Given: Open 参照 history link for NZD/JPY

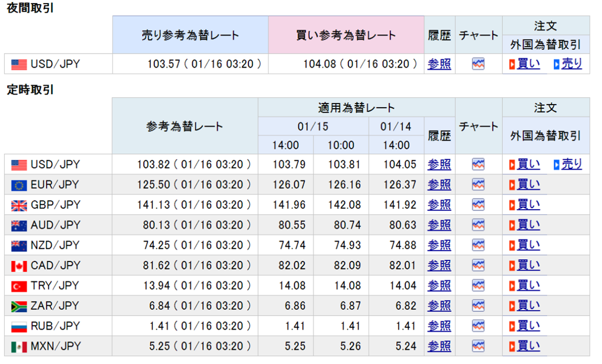Looking at the screenshot, I should pyautogui.click(x=439, y=245).
